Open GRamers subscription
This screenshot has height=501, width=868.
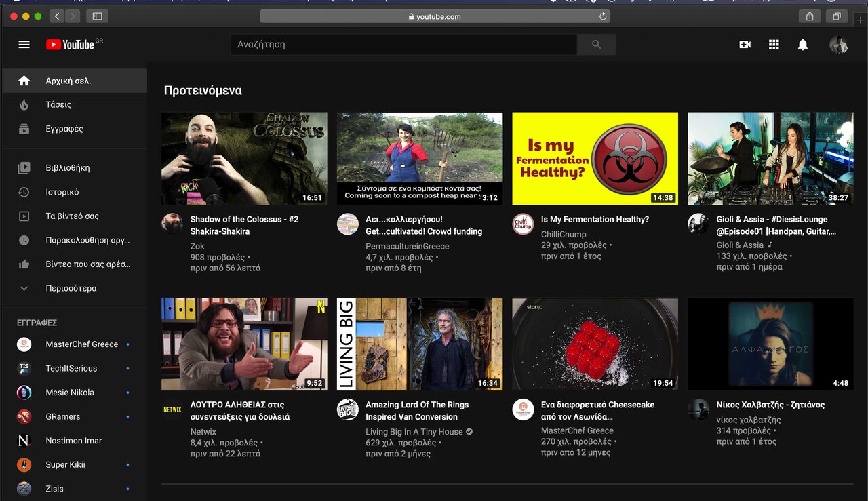(x=75, y=416)
